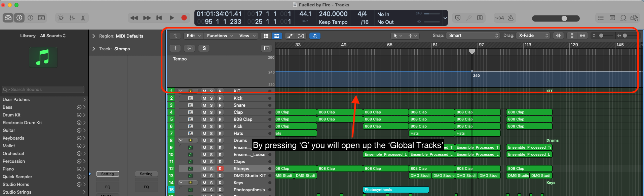Expand the Track Stomps disclosure

pos(94,49)
